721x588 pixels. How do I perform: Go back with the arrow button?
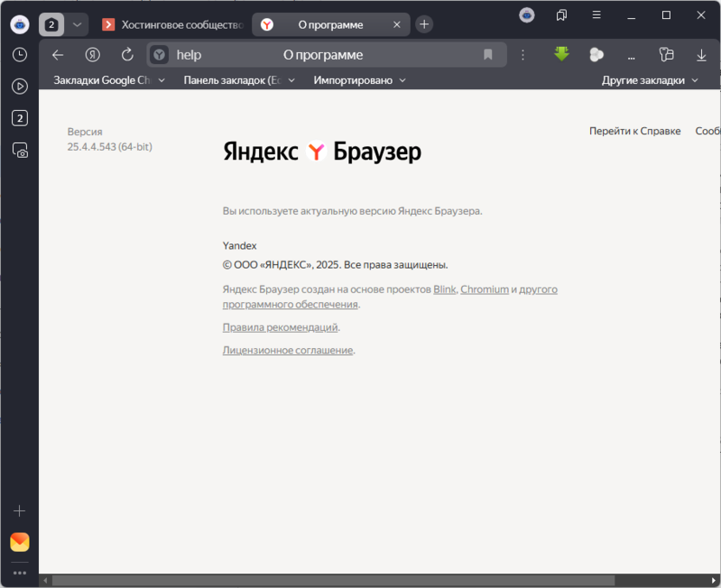57,55
